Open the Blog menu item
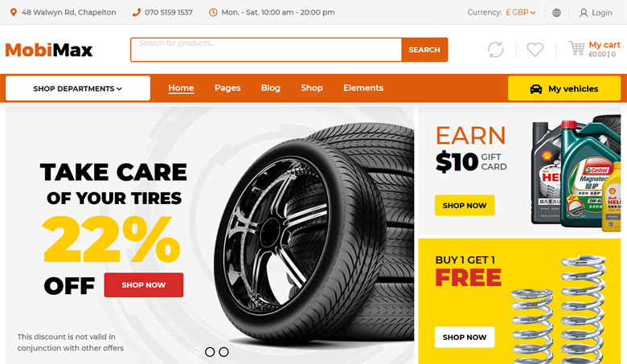The height and width of the screenshot is (364, 627). tap(271, 88)
